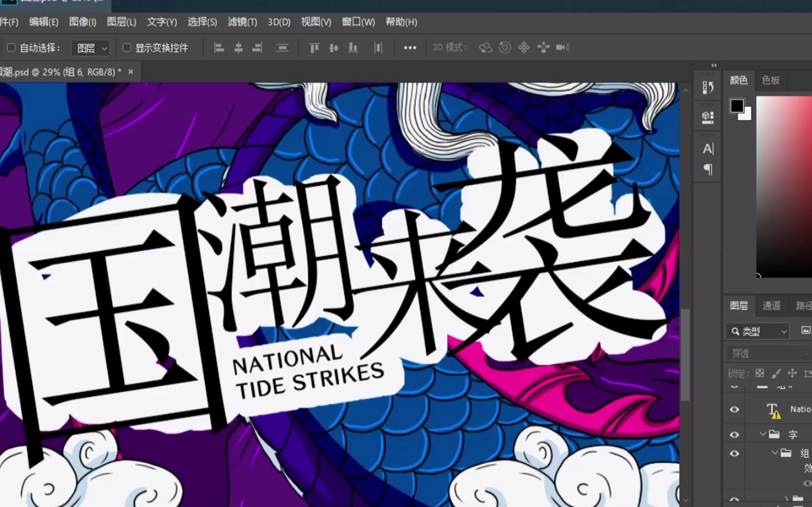Click the pixel layer filter icon
This screenshot has height=507, width=812.
(806, 330)
